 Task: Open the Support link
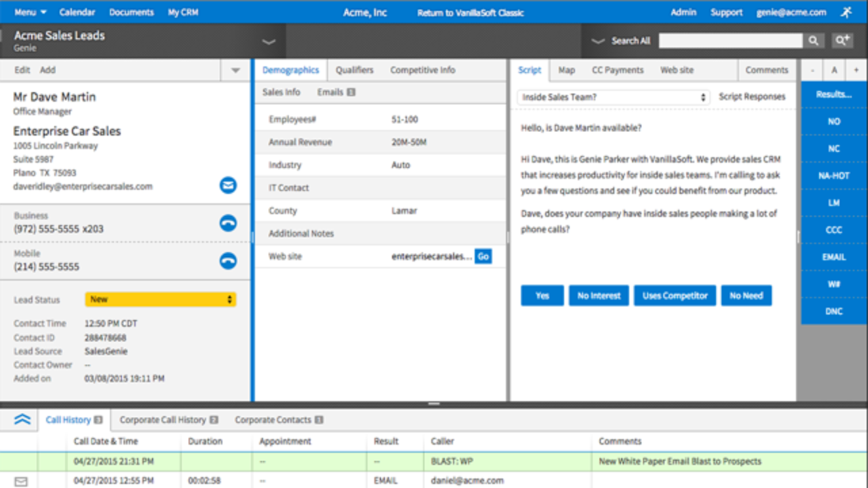point(726,12)
